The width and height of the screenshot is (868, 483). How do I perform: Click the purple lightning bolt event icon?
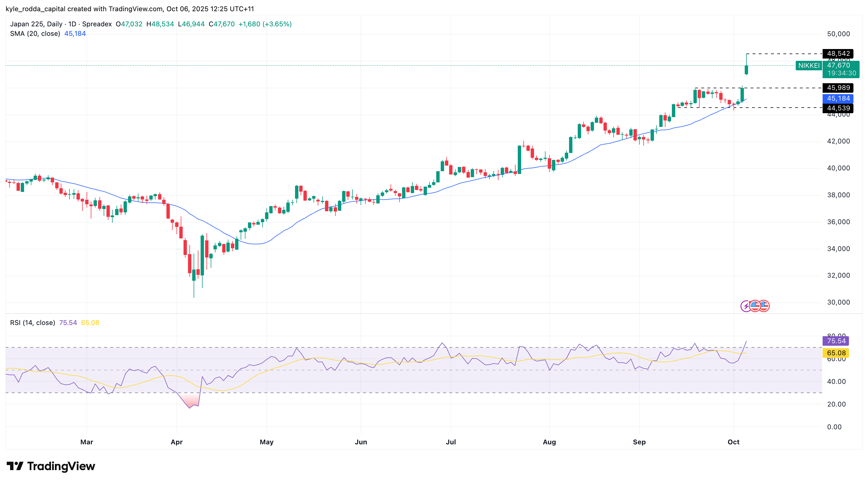click(x=745, y=306)
